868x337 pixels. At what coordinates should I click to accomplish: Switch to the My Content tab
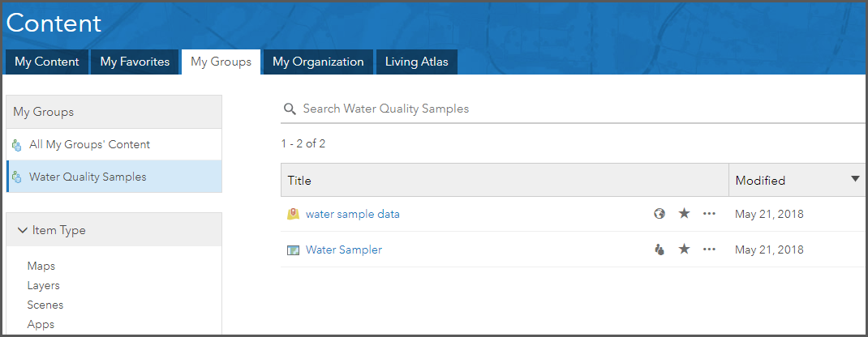click(x=47, y=62)
